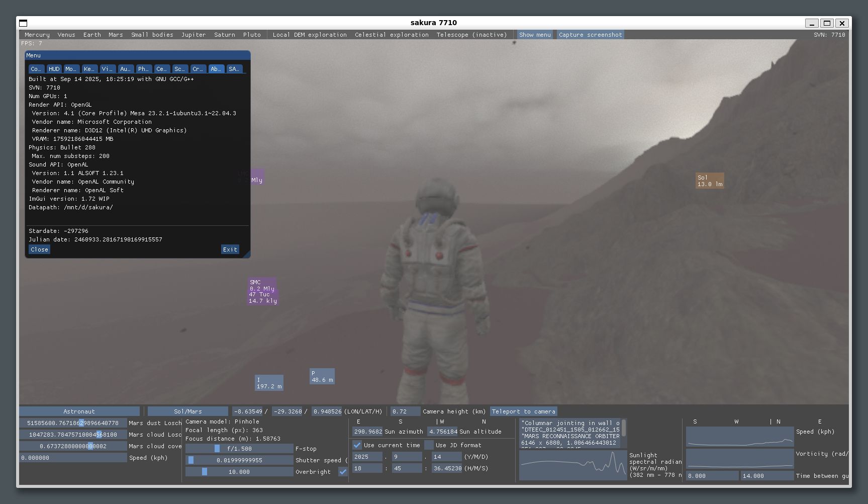Click the Sunlight spectral radiance plot
Screen dimensions: 868x504
(573, 465)
